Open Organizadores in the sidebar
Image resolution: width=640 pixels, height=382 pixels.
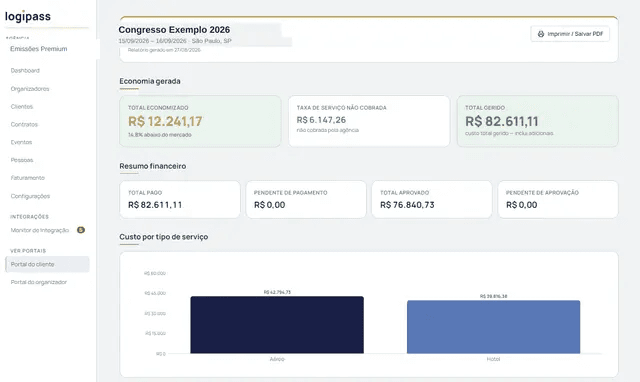pos(30,89)
